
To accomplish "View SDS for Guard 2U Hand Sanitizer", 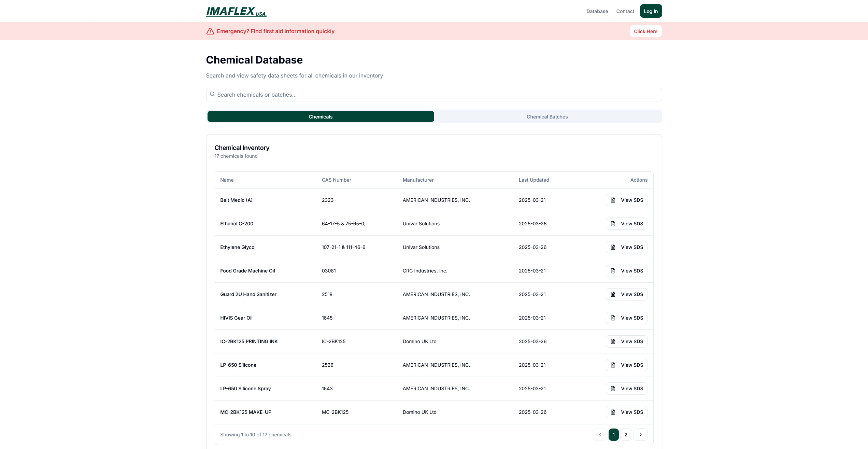I will [x=626, y=294].
